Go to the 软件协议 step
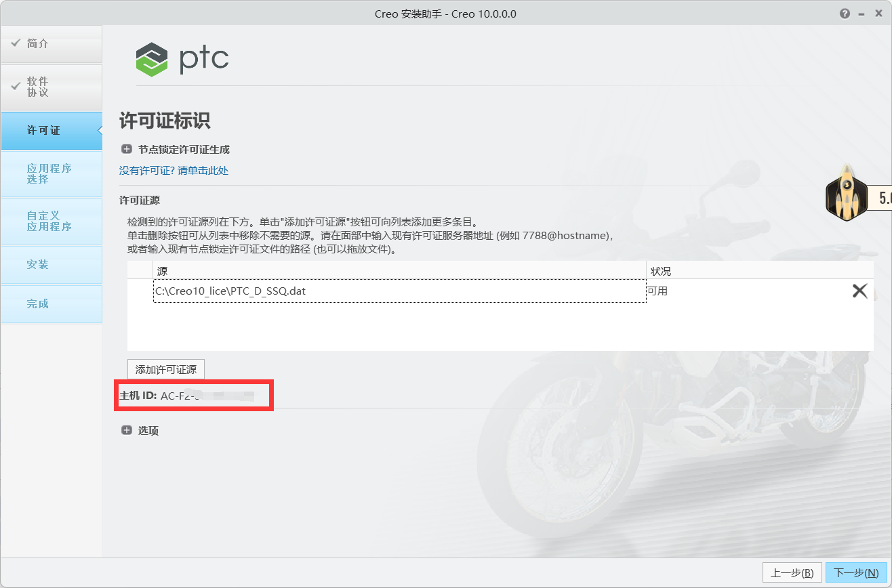Image resolution: width=892 pixels, height=588 pixels. (x=52, y=87)
